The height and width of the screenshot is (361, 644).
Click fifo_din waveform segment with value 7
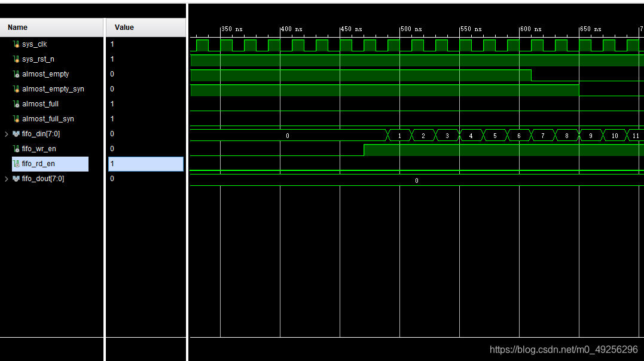tap(543, 136)
